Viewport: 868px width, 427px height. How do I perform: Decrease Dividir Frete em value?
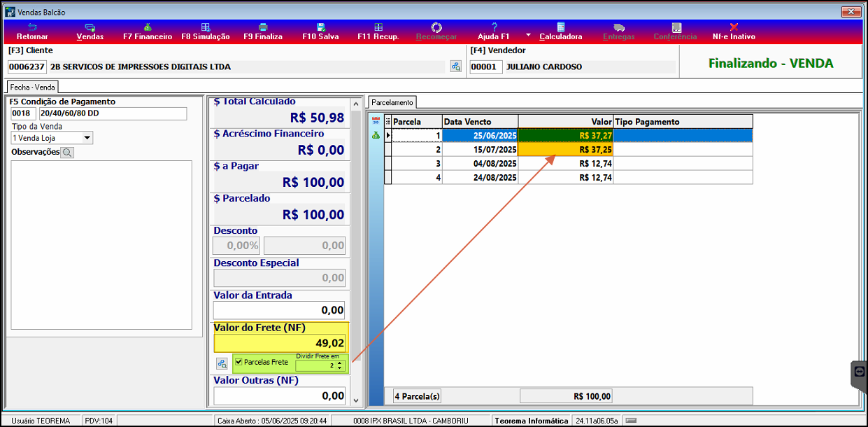click(340, 367)
